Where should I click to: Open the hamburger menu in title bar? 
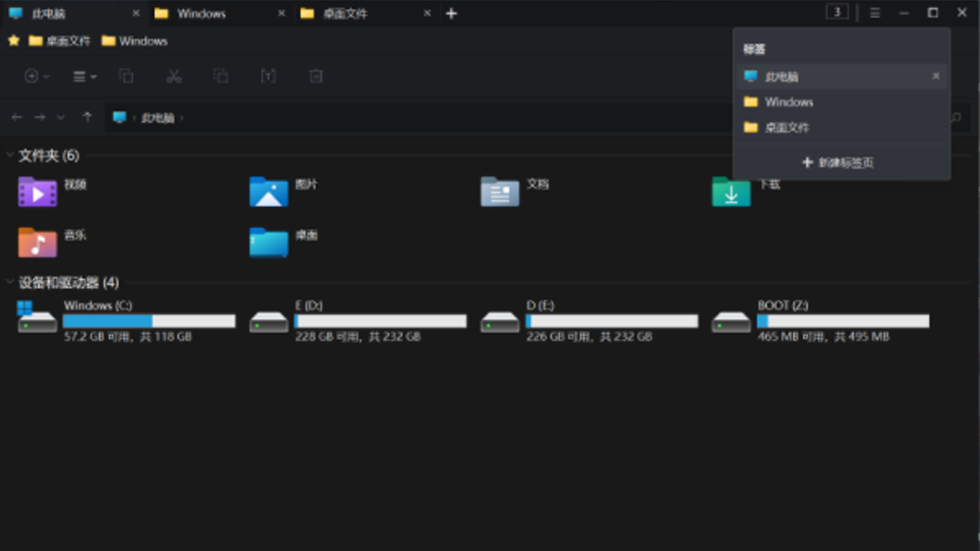click(875, 13)
